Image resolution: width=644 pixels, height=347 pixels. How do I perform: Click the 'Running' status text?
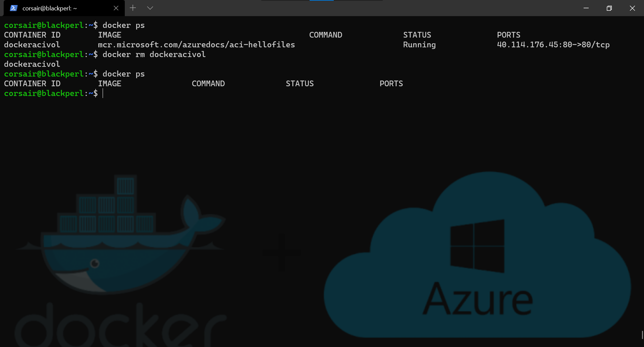(419, 45)
